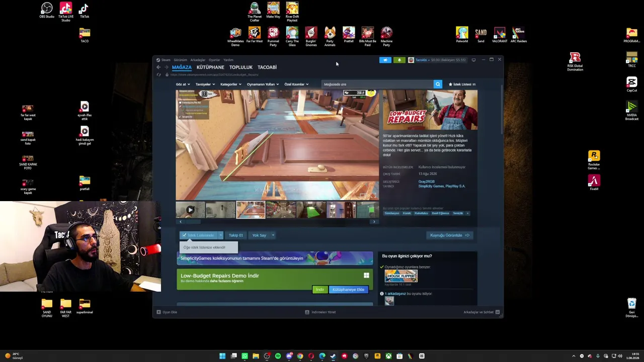The width and height of the screenshot is (644, 362).
Task: Click the Windows Start button
Action: coord(222,356)
